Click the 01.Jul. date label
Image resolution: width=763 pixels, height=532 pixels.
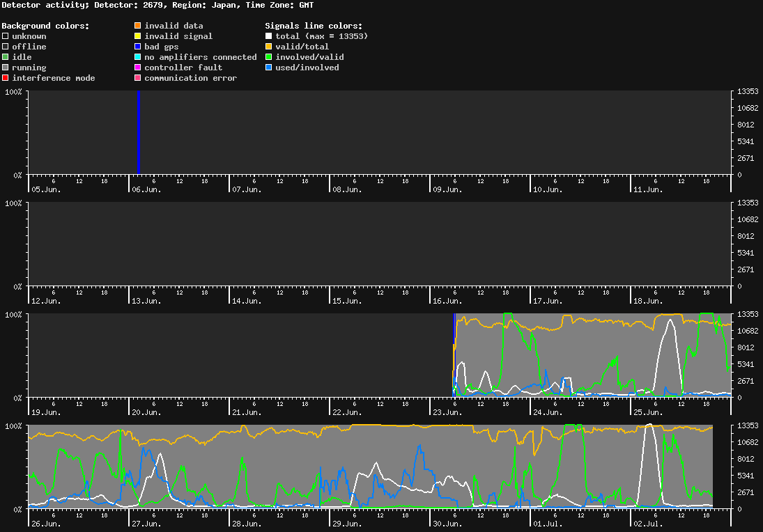pos(548,524)
